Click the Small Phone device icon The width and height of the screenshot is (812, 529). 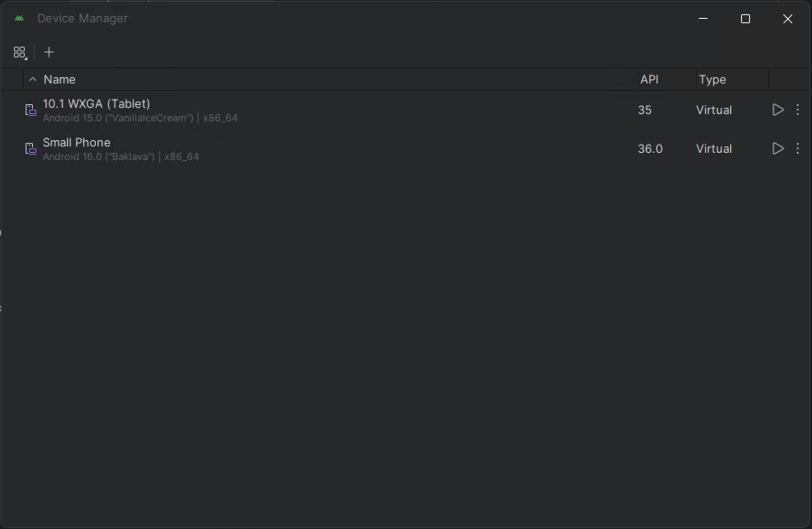(x=30, y=149)
